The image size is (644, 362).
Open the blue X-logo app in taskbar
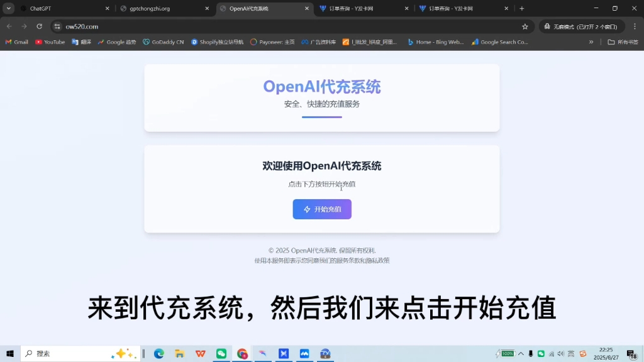284,353
